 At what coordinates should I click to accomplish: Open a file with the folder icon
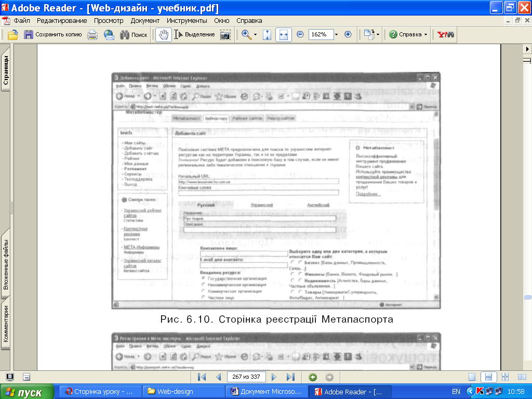13,35
